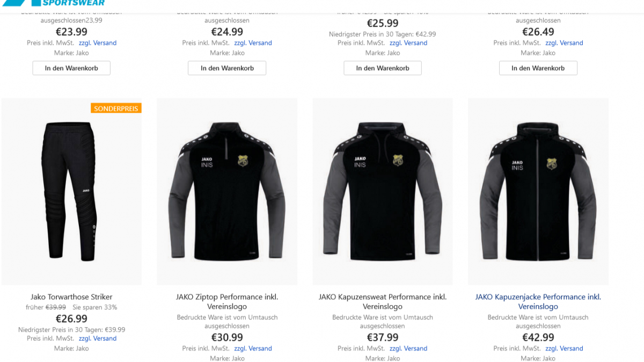Click zzgl. Versand link under €23.99
Viewport: 644px width, 362px height.
click(98, 43)
